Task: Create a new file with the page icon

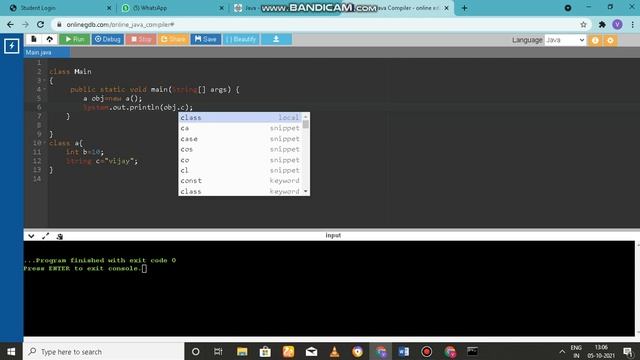Action: click(34, 39)
